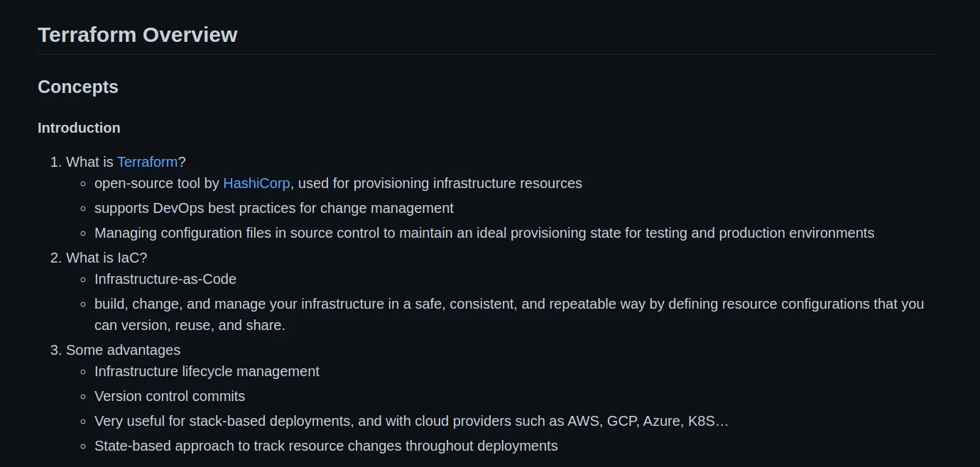This screenshot has width=980, height=467.
Task: Click 'State-based approach to track resource changes' bullet
Action: click(326, 446)
